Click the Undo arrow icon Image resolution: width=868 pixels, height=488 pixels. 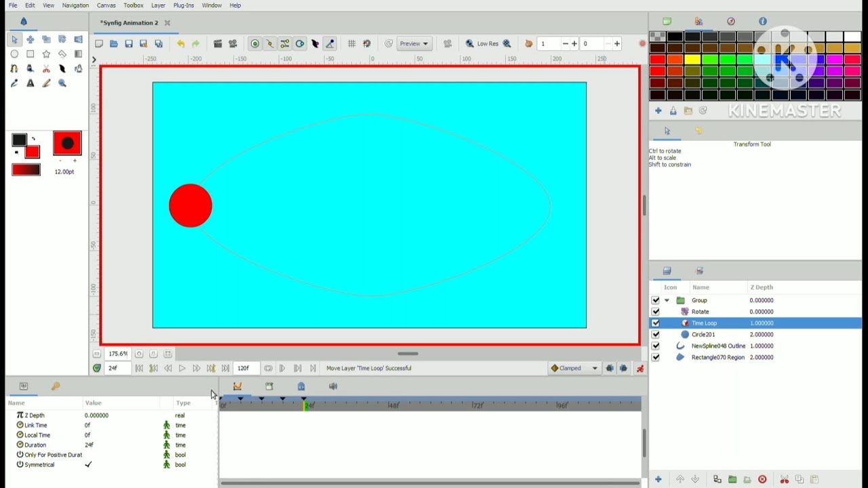coord(181,44)
